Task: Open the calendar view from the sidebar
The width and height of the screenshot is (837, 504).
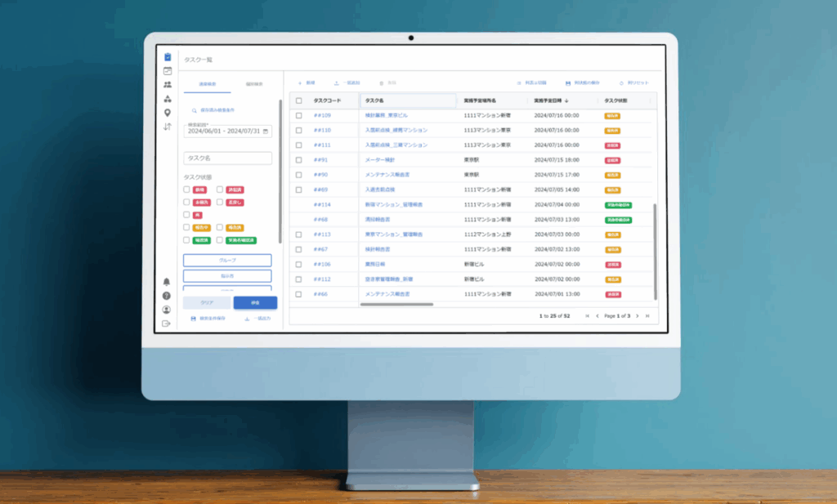Action: [168, 71]
